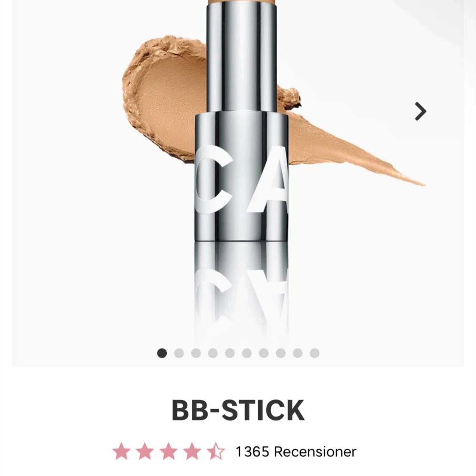Image resolution: width=476 pixels, height=476 pixels.
Task: Show the seventh carousel image dot
Action: tap(264, 353)
